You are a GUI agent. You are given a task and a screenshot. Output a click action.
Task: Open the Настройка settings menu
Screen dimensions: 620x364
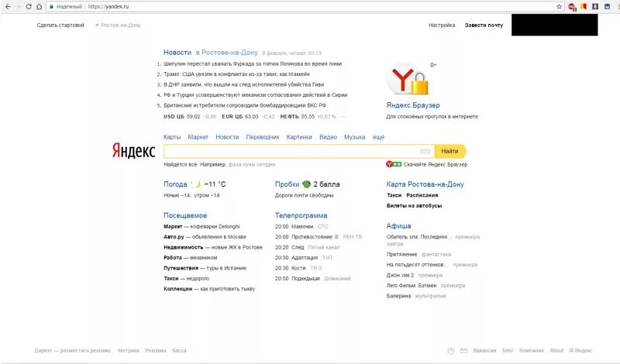[442, 25]
